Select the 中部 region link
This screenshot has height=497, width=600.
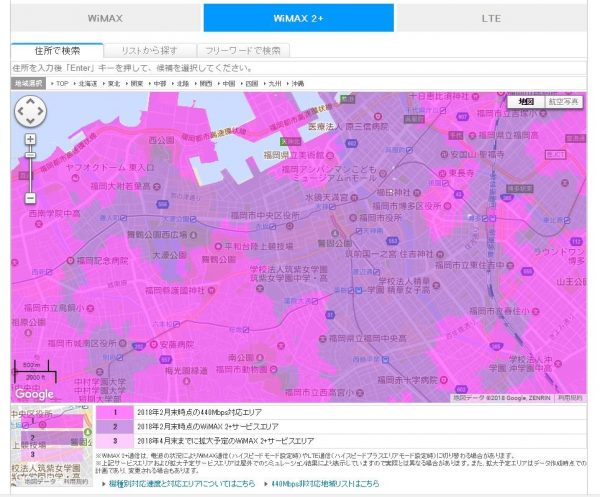tap(160, 83)
